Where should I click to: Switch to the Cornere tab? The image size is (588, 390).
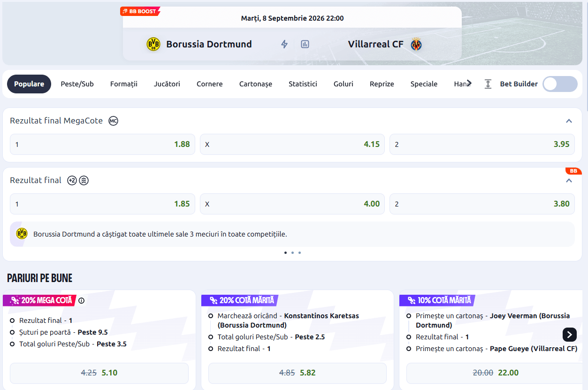[210, 84]
